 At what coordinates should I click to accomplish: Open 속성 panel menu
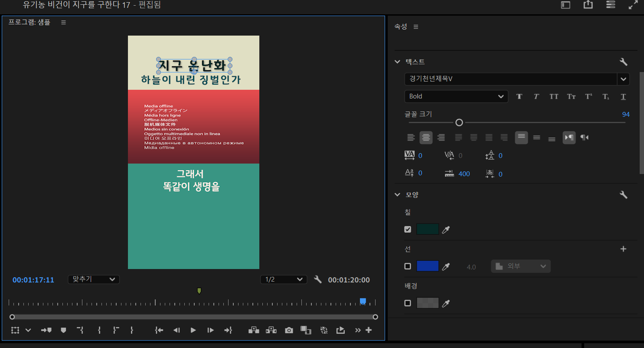(416, 27)
